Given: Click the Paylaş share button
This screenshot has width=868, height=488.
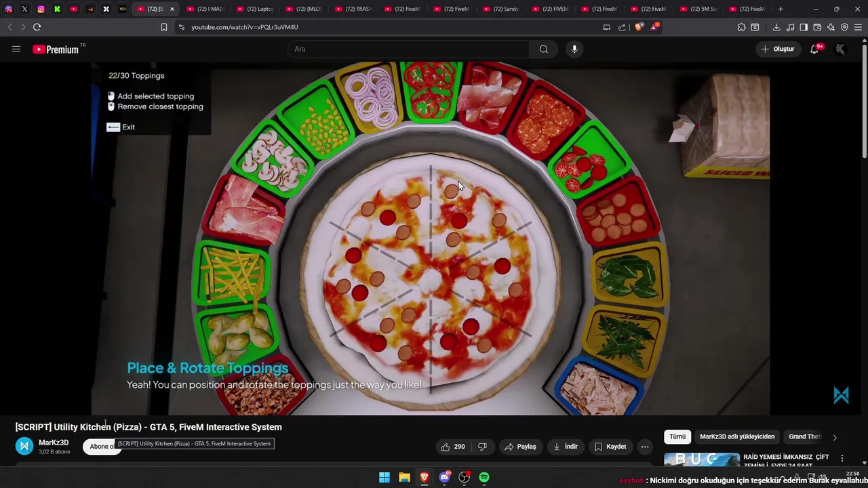Looking at the screenshot, I should pyautogui.click(x=520, y=447).
